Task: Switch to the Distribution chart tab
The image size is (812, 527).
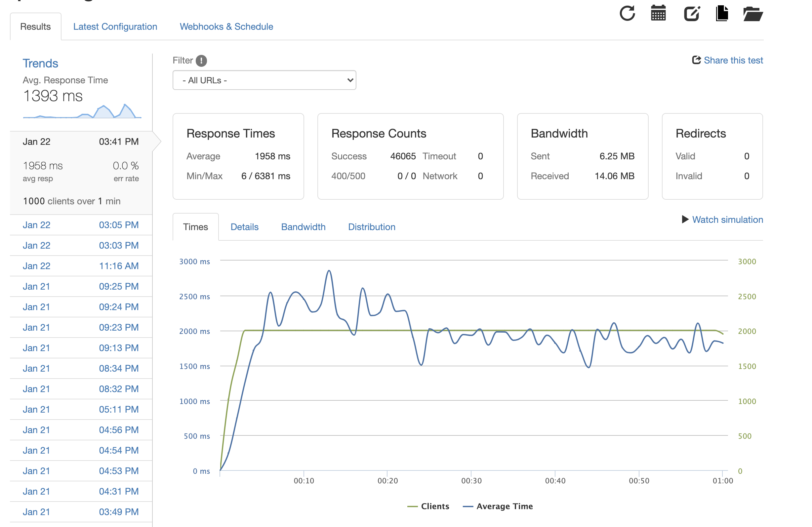Action: (372, 227)
